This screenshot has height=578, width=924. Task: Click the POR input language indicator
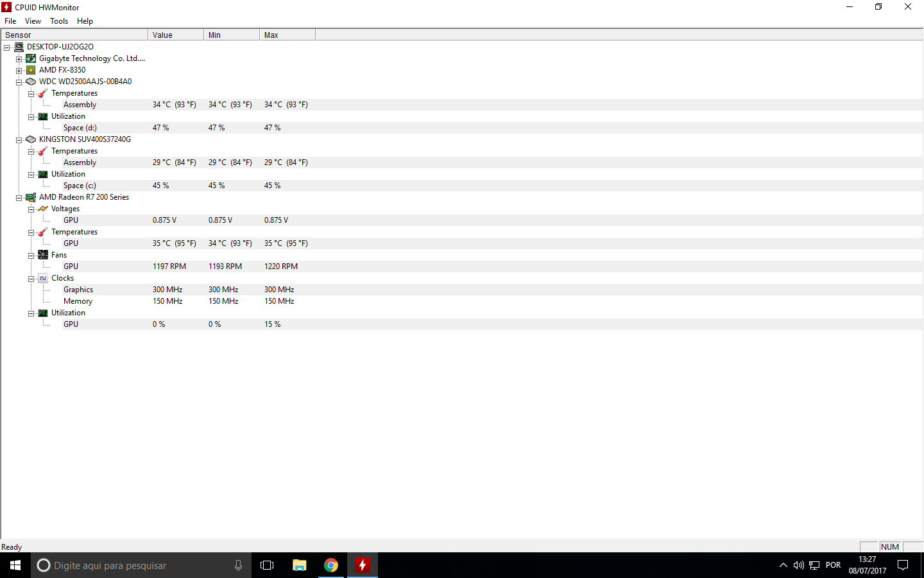point(833,565)
